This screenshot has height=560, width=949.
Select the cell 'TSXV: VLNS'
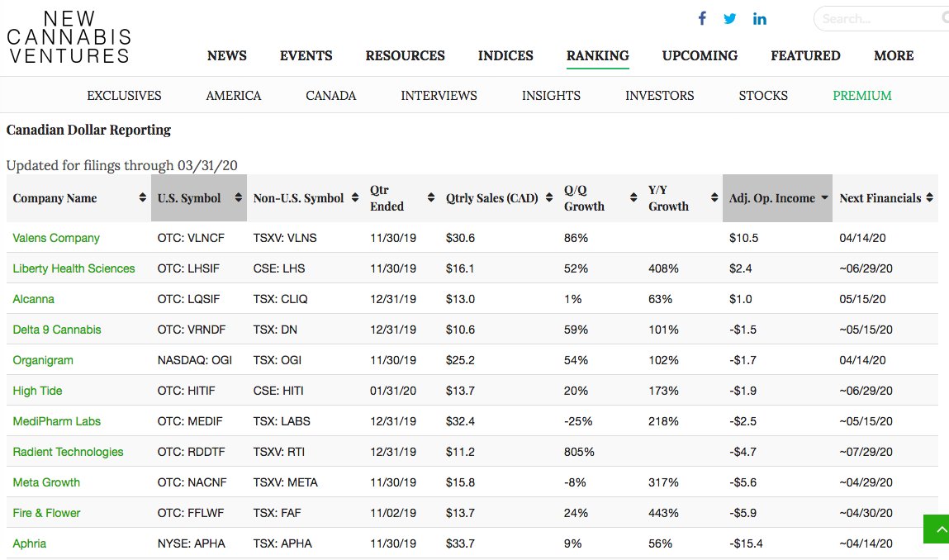tap(285, 238)
